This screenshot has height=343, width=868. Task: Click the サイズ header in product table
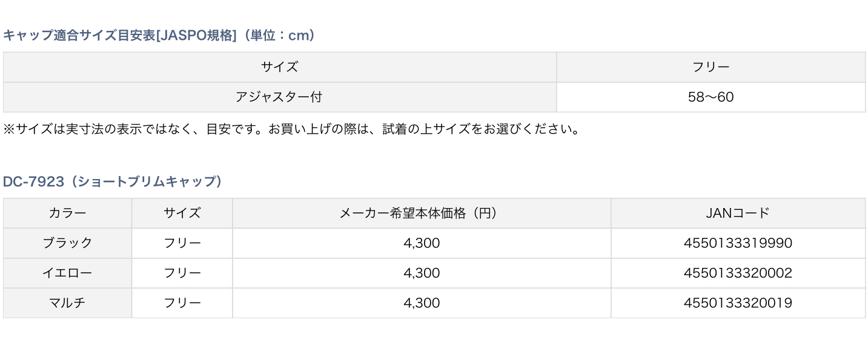[x=182, y=213]
